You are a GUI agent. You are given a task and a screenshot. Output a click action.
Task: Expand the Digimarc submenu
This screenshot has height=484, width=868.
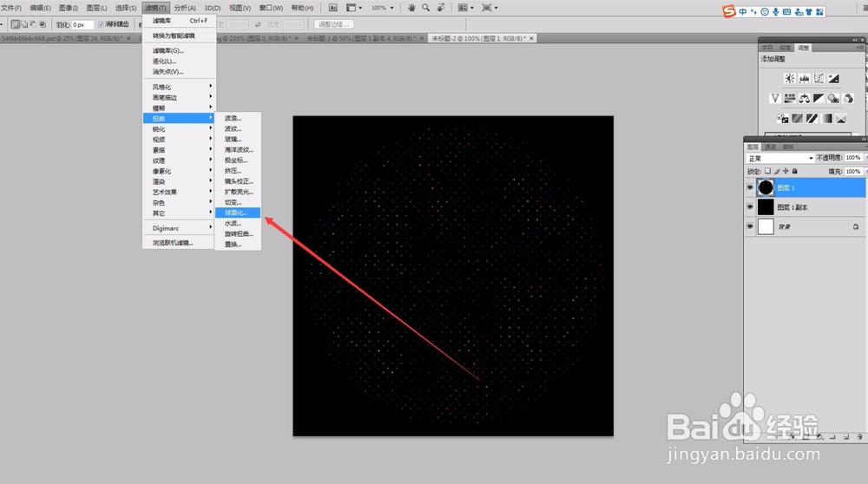(x=178, y=228)
